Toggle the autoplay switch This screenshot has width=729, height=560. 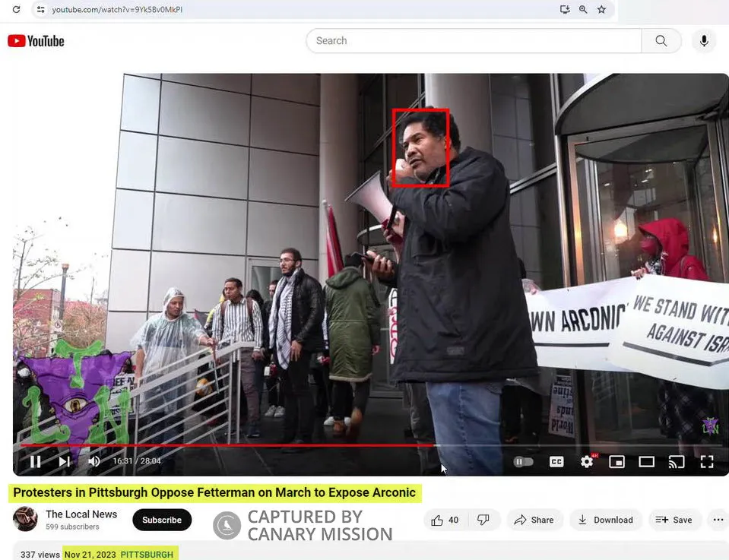pos(523,461)
